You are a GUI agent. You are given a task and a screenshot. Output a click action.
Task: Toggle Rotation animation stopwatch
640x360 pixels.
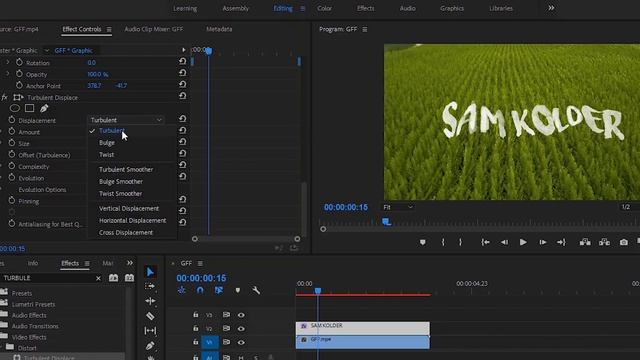(x=19, y=62)
